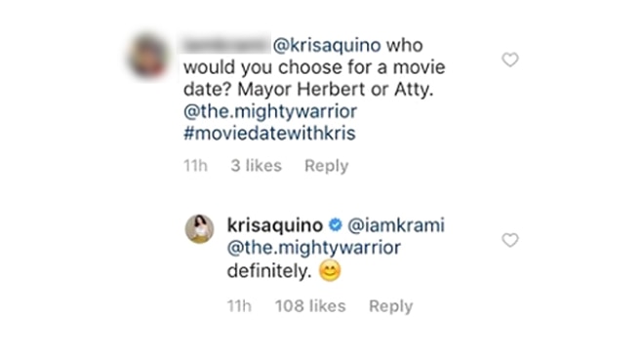Reply to the movie date question comment

click(327, 166)
